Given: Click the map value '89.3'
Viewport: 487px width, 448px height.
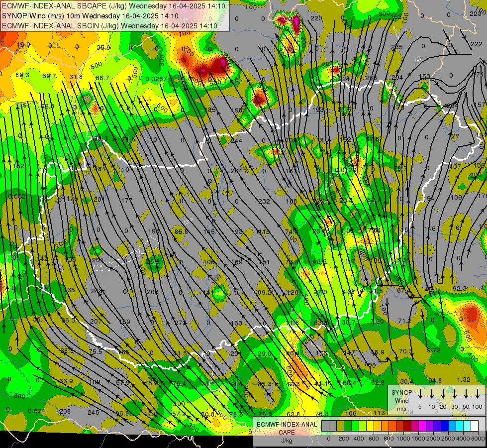Looking at the screenshot, I should tap(22, 75).
